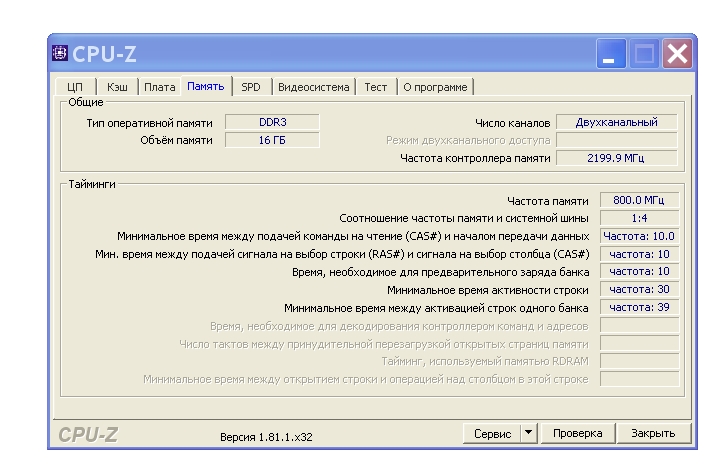This screenshot has width=722, height=469.
Task: Switch to the Память tab
Action: pyautogui.click(x=206, y=86)
